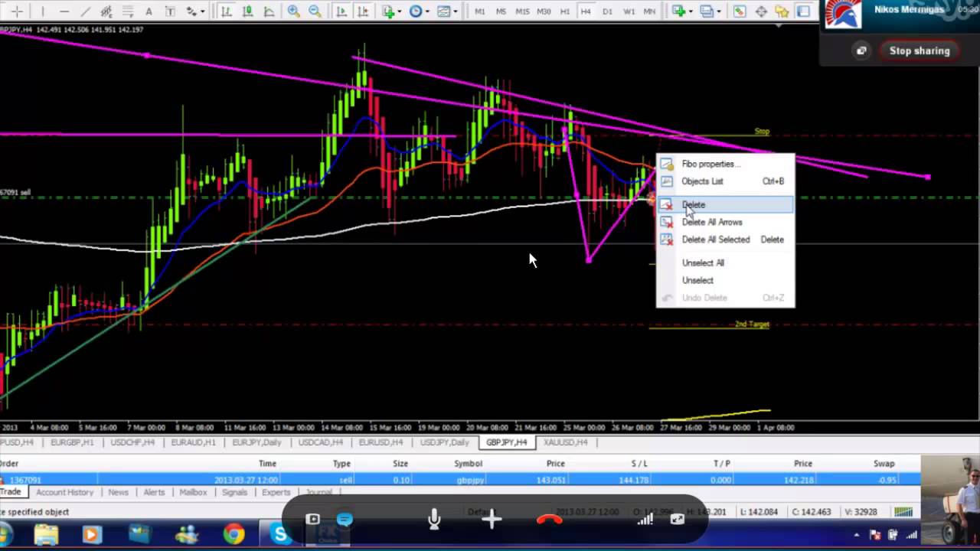Image resolution: width=980 pixels, height=551 pixels.
Task: Toggle the Terminal panel icon
Action: pos(803,11)
